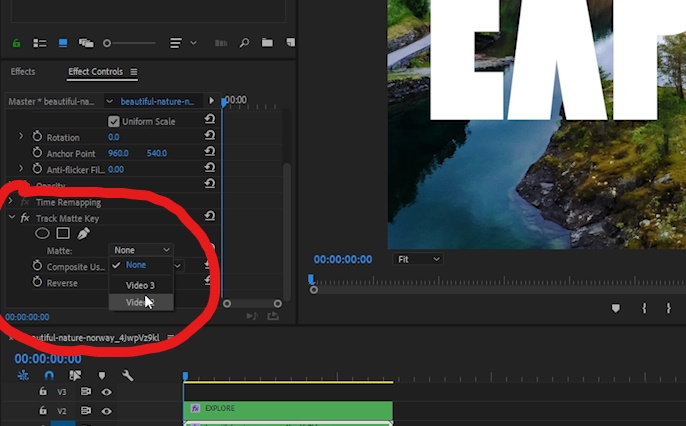This screenshot has height=426, width=686.
Task: Toggle animation stopwatch for Rotation
Action: pyautogui.click(x=37, y=136)
